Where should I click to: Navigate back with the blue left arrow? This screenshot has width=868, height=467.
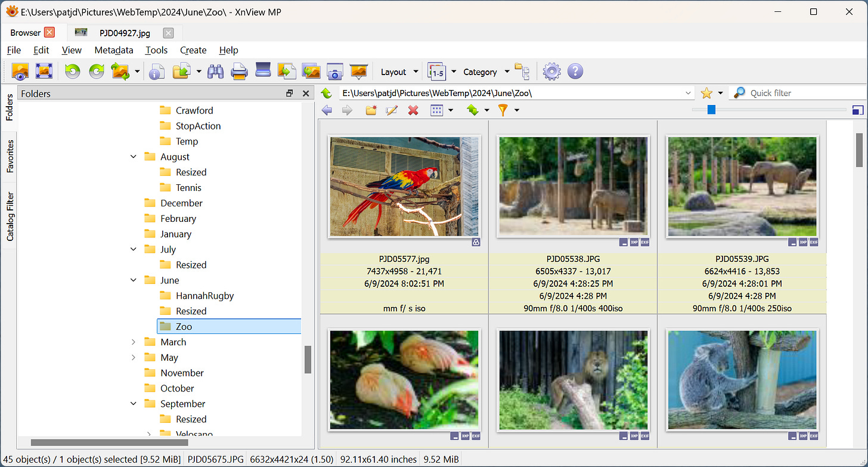click(326, 110)
